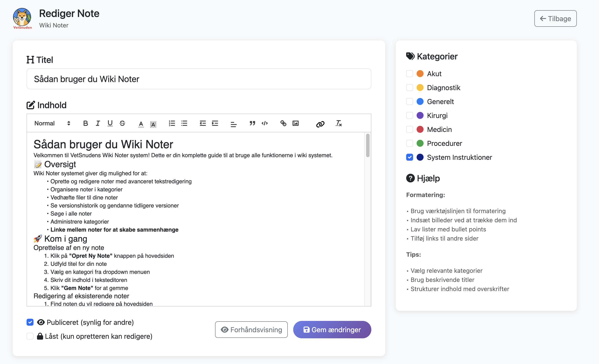Clear formatting with the Tx icon

click(339, 123)
